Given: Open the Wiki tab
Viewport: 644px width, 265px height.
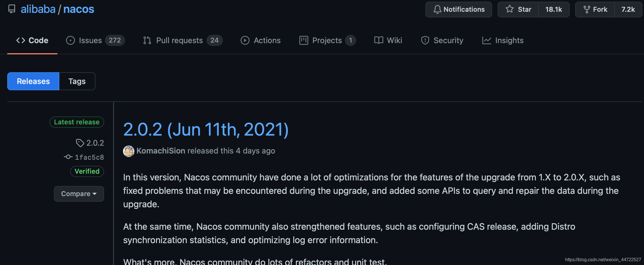Looking at the screenshot, I should click(388, 40).
